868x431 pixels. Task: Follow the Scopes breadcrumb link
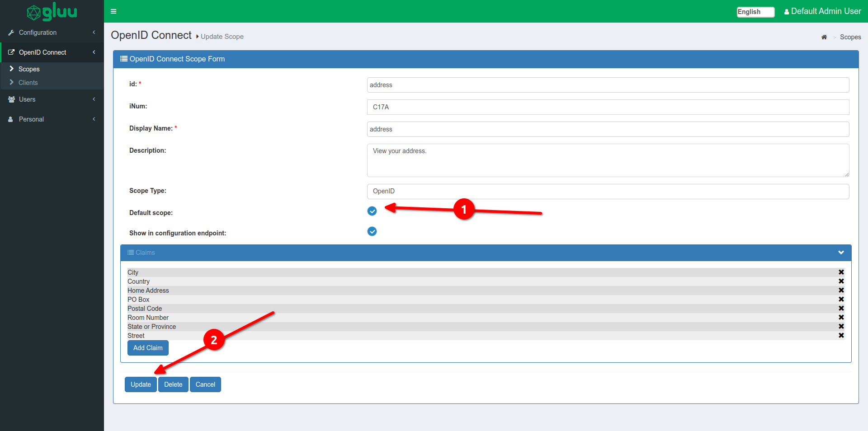click(850, 37)
